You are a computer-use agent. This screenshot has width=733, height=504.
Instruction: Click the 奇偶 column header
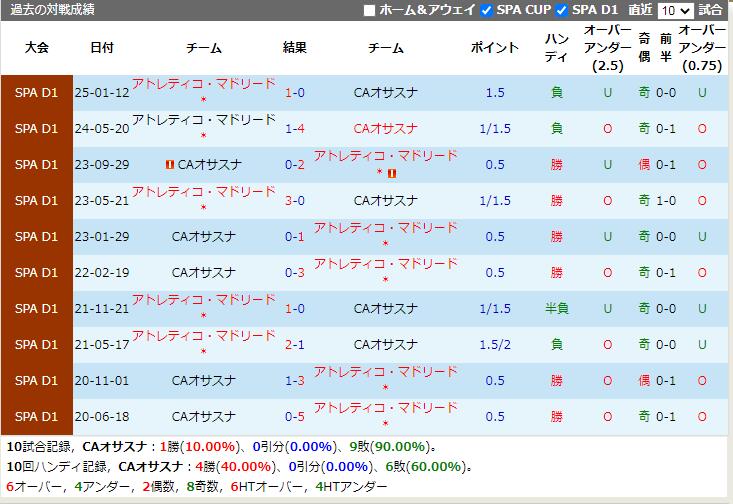[644, 48]
